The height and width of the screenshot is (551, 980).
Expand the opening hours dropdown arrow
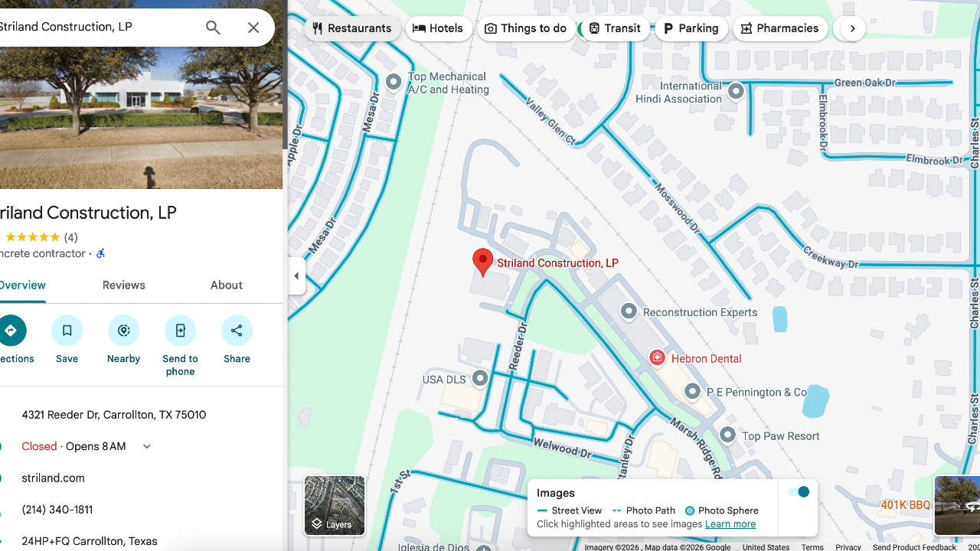tap(147, 446)
